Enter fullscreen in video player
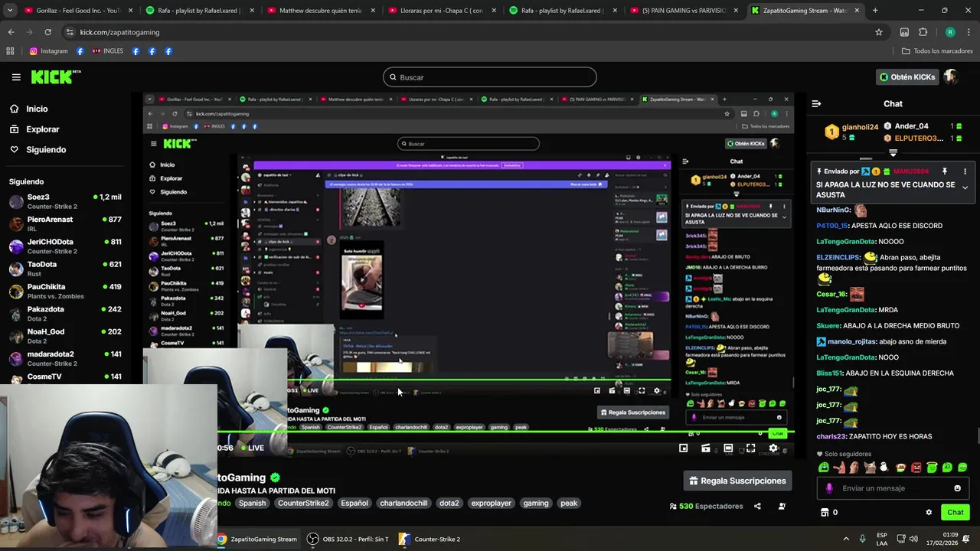This screenshot has width=980, height=551. [x=750, y=448]
